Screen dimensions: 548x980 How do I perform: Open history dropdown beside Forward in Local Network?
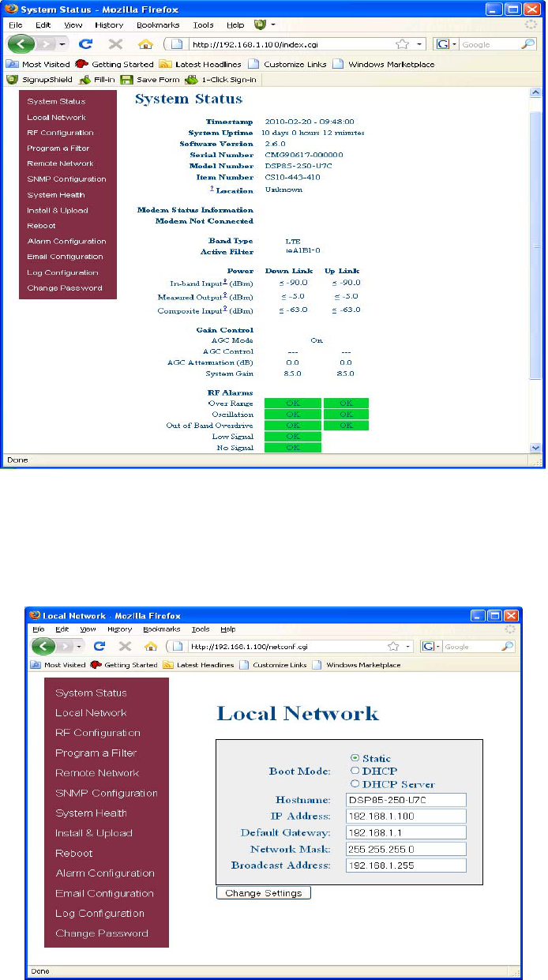(x=79, y=647)
